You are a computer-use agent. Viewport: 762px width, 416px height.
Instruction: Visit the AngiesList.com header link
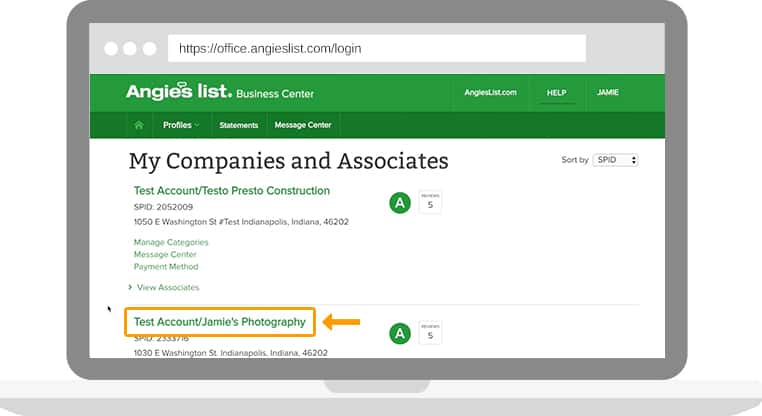coord(490,92)
